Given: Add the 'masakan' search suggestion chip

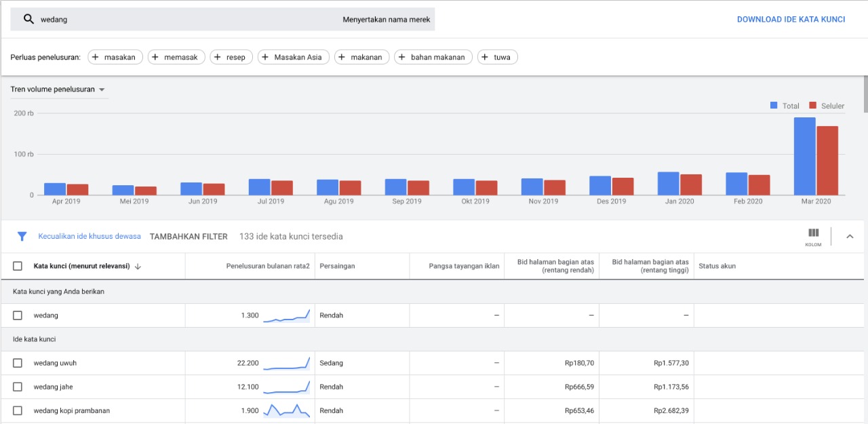Looking at the screenshot, I should click(x=113, y=58).
